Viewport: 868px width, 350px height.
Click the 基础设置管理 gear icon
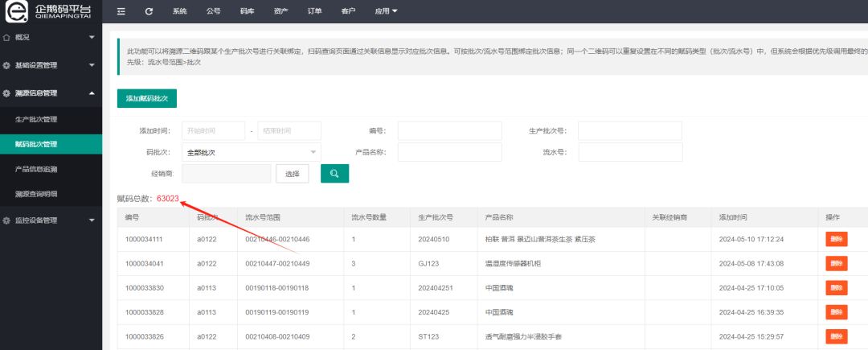(x=7, y=65)
